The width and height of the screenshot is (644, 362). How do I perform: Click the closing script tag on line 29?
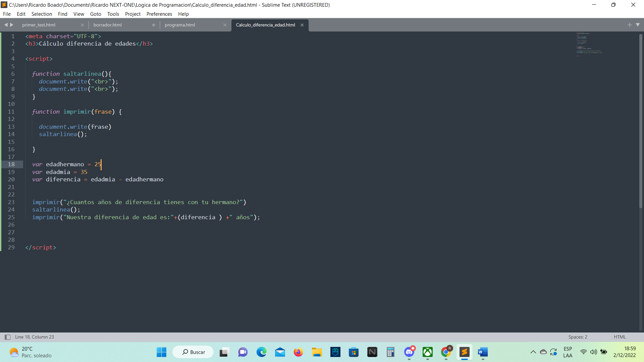point(41,247)
